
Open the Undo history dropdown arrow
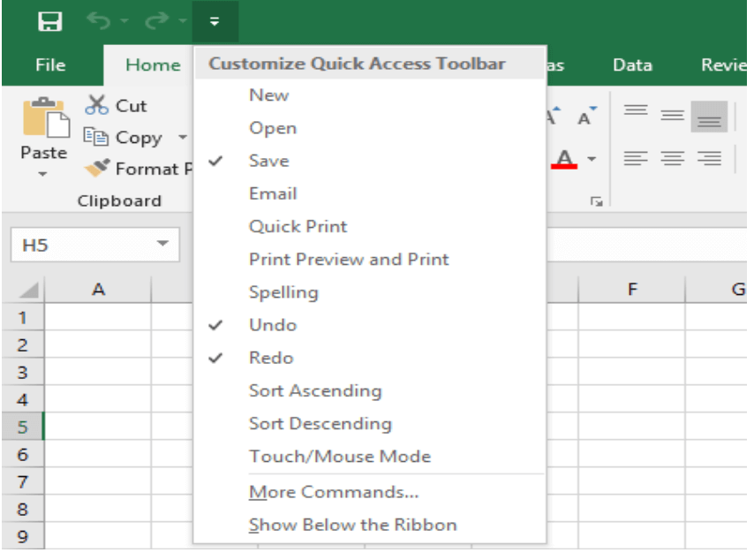(x=124, y=20)
